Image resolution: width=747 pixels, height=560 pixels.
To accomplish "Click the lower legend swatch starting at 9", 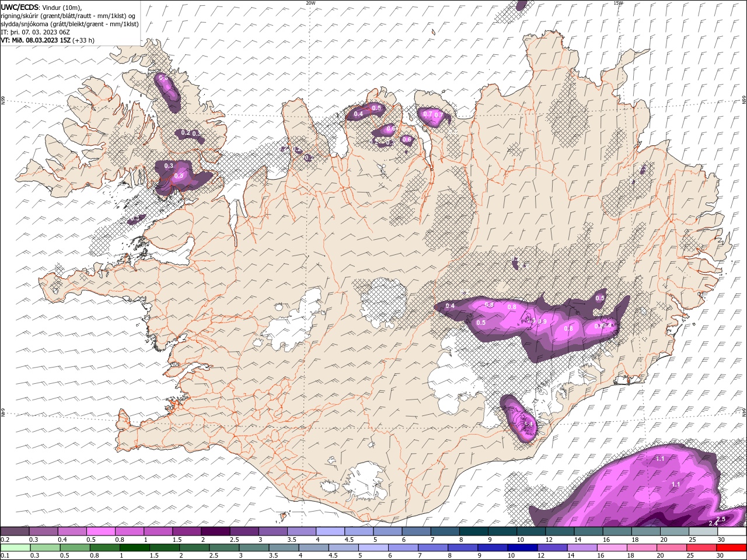I will tap(492, 548).
